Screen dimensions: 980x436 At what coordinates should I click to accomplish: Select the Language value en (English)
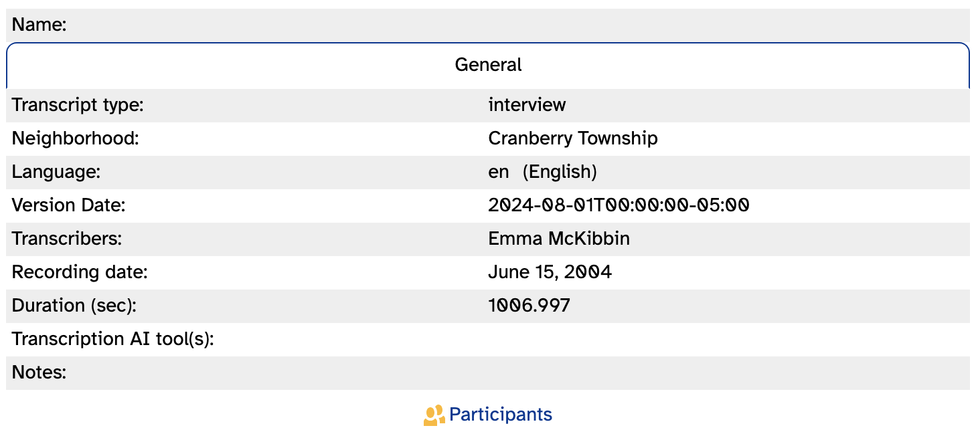[x=542, y=172]
